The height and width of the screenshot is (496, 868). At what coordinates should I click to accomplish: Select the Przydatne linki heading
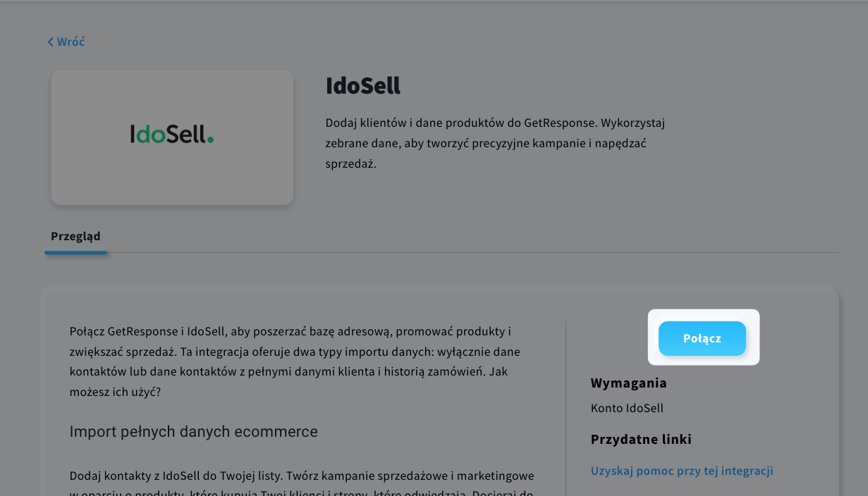(x=641, y=440)
